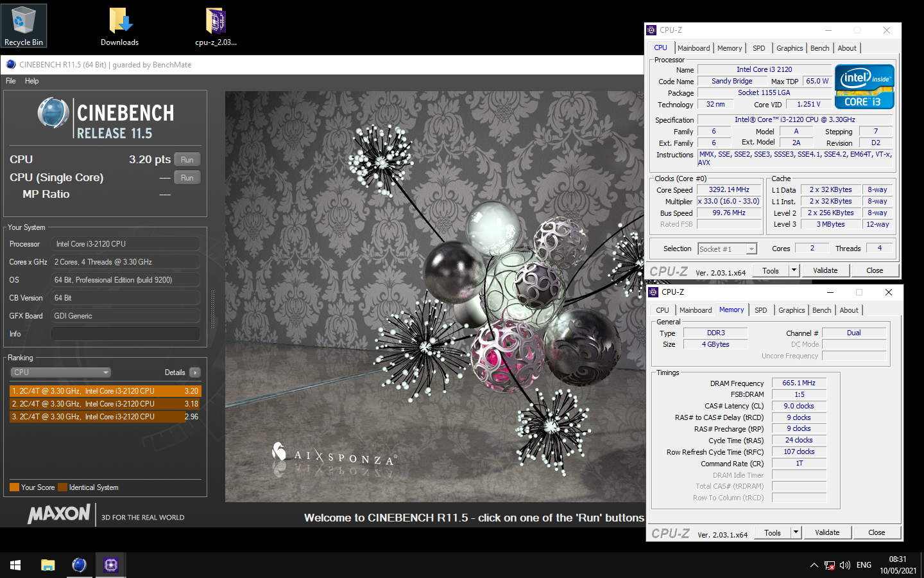
Task: Click the Your Score orange legend swatch
Action: coord(14,487)
